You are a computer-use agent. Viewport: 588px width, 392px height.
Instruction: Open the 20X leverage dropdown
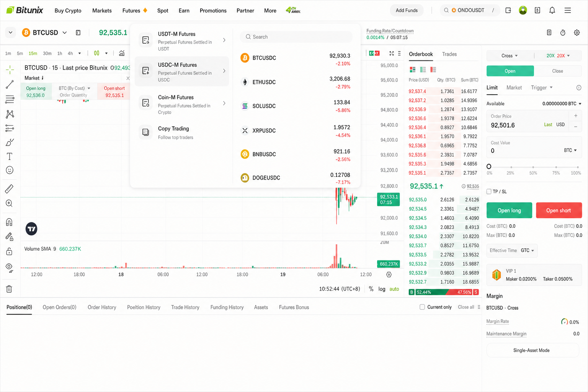[x=558, y=56]
